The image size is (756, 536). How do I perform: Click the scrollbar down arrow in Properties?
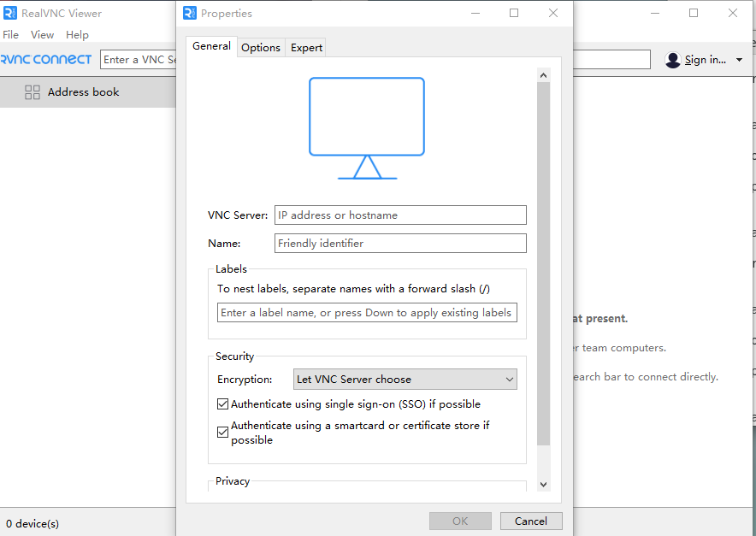coord(543,485)
